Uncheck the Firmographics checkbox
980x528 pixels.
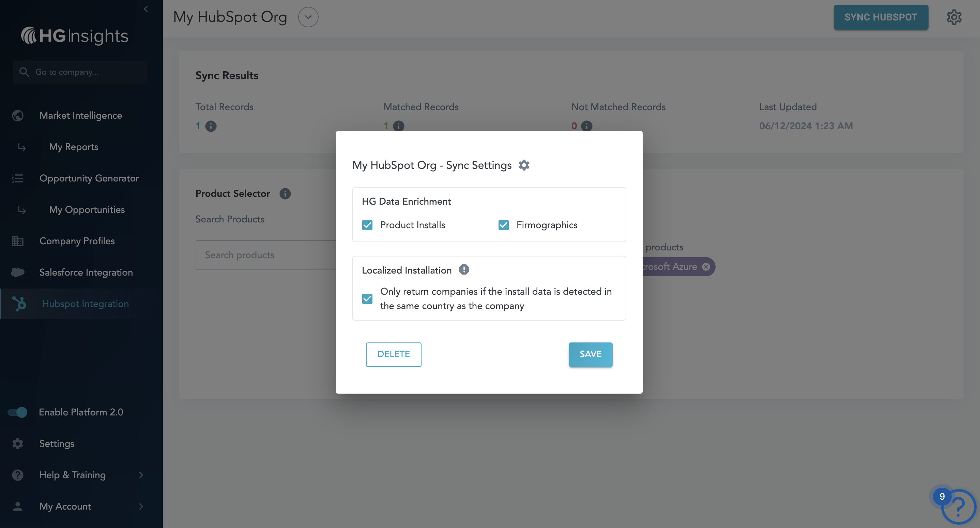click(x=503, y=225)
